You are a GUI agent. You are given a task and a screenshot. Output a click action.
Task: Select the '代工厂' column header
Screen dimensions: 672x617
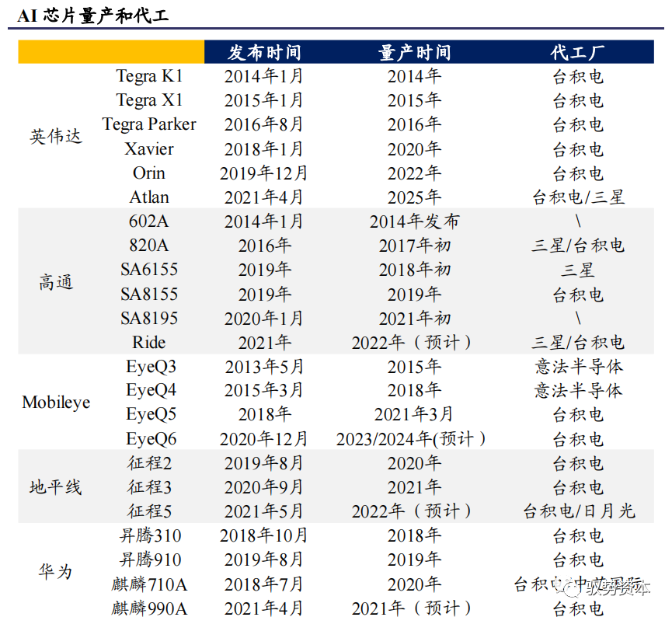click(578, 52)
